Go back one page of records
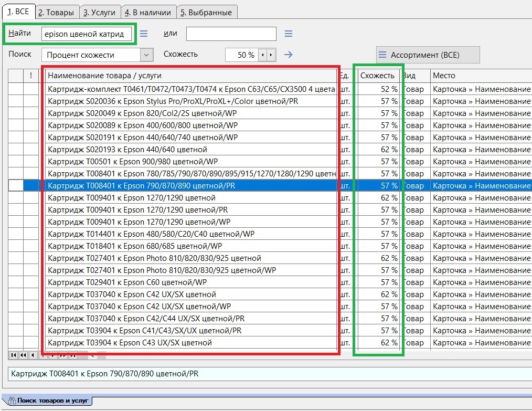 pyautogui.click(x=23, y=355)
